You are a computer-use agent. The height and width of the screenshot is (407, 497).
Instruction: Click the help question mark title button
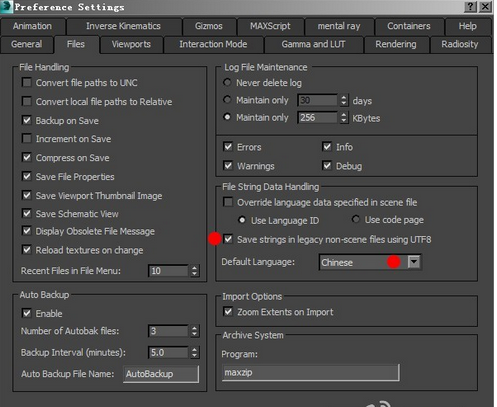click(470, 6)
